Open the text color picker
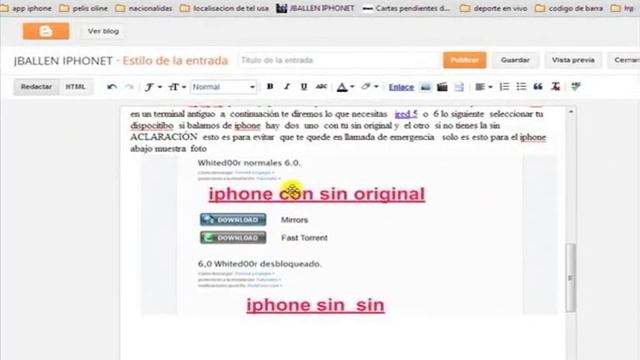Image resolution: width=640 pixels, height=360 pixels. (x=345, y=87)
